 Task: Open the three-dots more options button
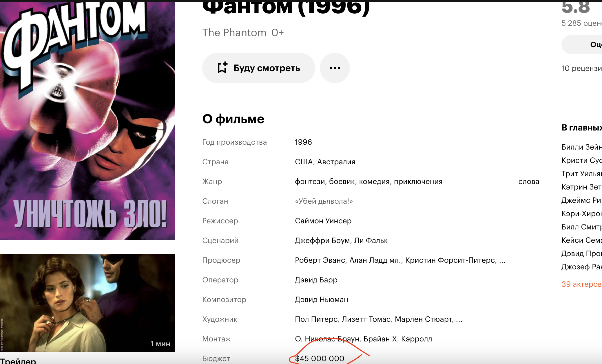[335, 68]
